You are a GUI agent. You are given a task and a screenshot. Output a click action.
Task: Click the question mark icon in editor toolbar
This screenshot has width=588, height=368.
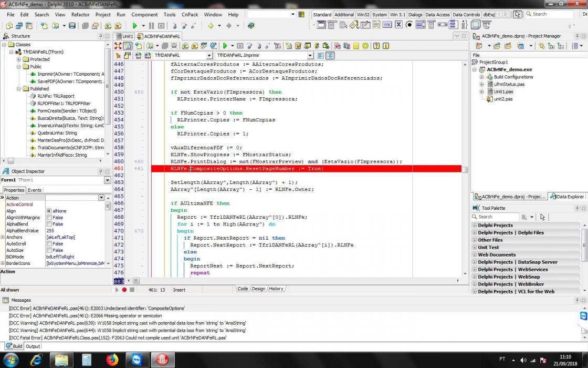click(376, 46)
